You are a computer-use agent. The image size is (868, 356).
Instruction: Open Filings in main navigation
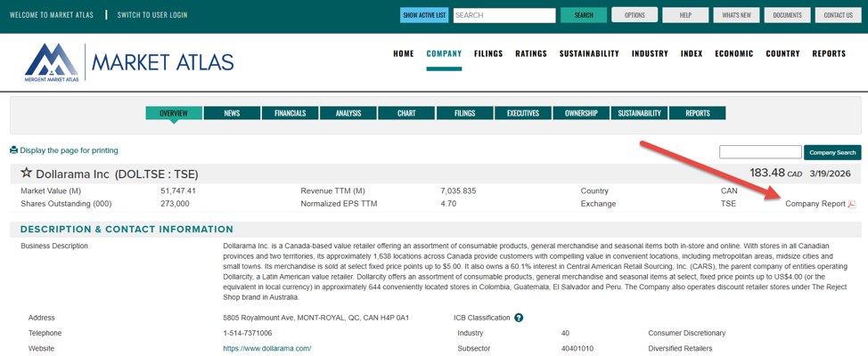tap(488, 53)
